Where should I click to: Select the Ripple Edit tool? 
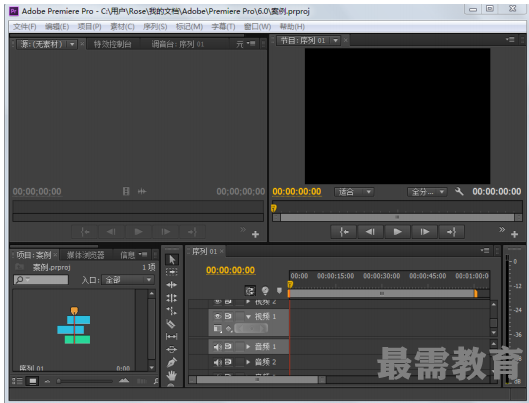[172, 285]
